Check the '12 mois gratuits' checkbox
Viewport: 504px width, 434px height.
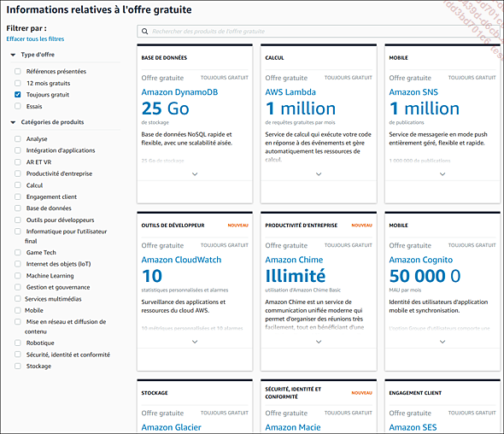pyautogui.click(x=18, y=83)
